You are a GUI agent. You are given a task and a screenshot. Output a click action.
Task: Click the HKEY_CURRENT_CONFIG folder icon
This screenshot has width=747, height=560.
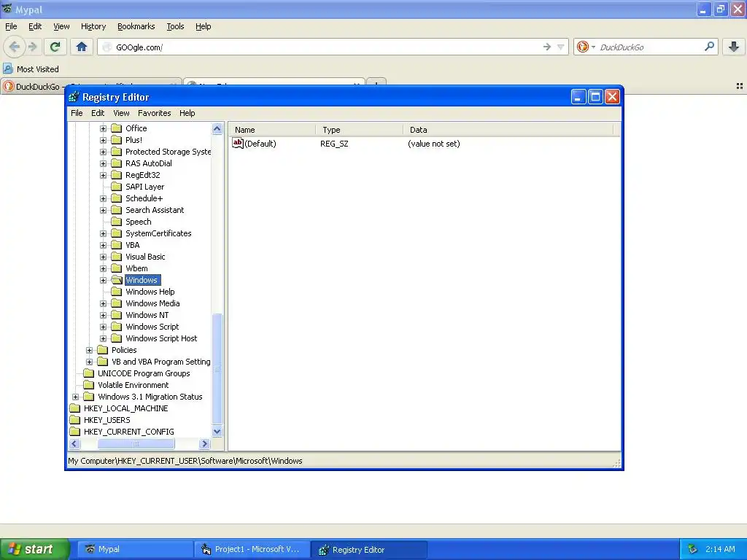75,432
